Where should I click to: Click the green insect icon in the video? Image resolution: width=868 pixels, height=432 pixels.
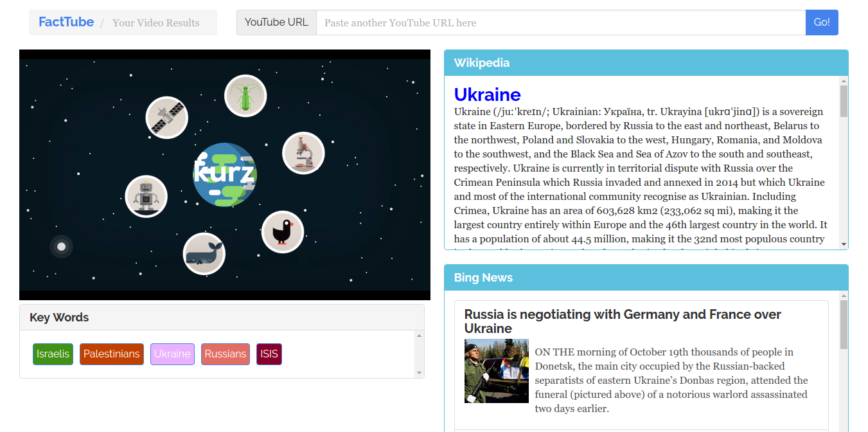pos(245,96)
